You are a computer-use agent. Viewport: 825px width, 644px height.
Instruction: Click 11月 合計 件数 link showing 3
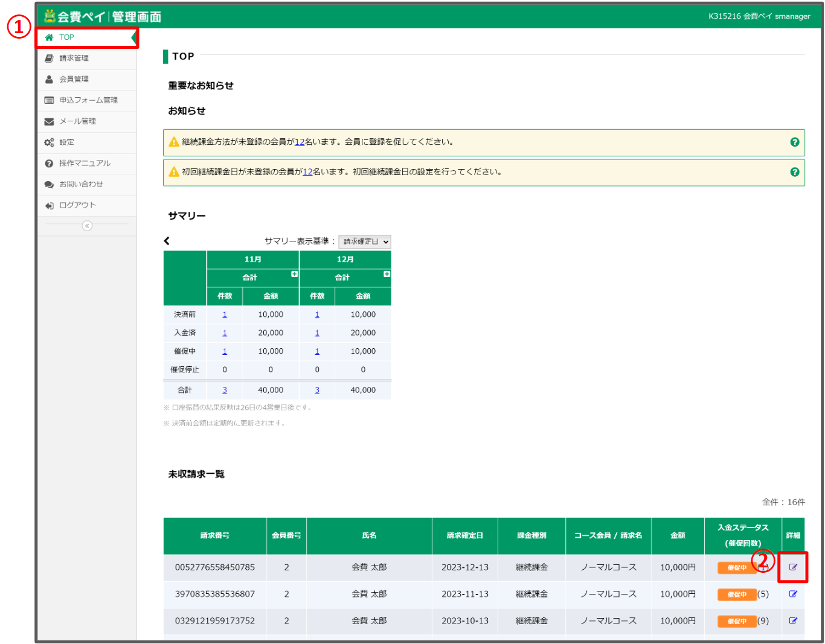point(225,391)
